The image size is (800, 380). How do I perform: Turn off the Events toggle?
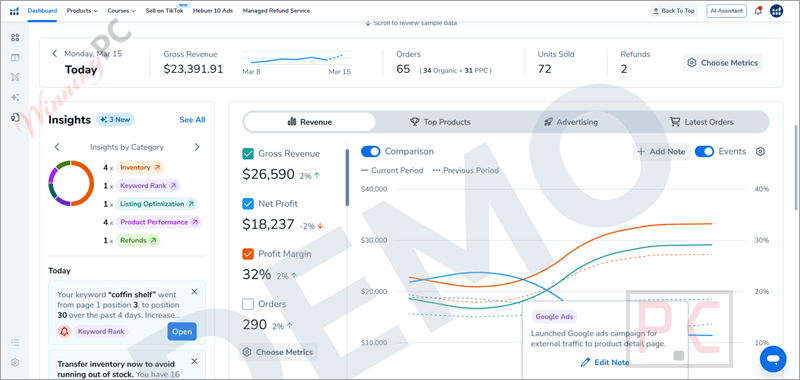click(704, 151)
